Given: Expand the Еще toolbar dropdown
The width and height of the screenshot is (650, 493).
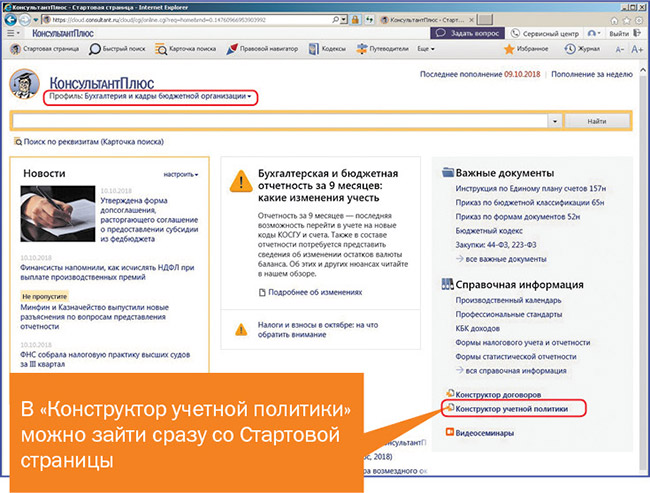Looking at the screenshot, I should point(426,49).
